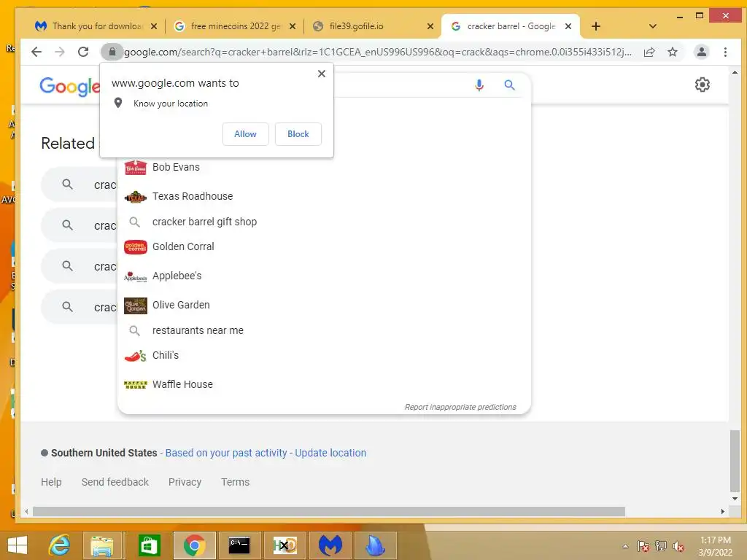
Task: Click Report inappropriate predictions
Action: (x=460, y=407)
